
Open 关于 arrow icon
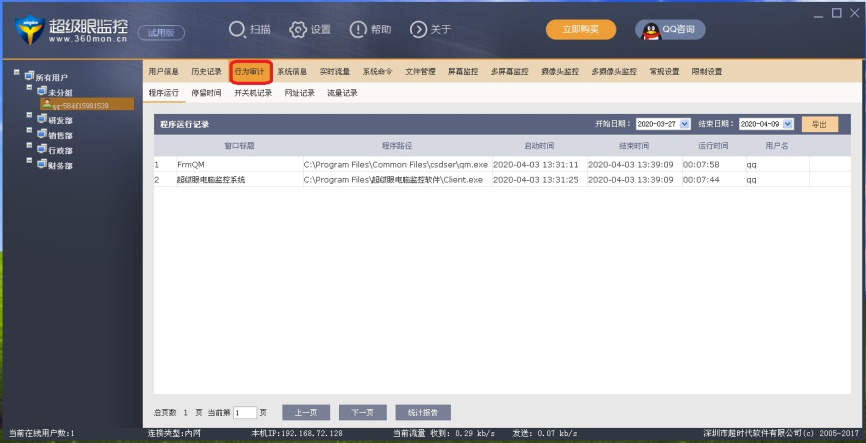click(418, 30)
